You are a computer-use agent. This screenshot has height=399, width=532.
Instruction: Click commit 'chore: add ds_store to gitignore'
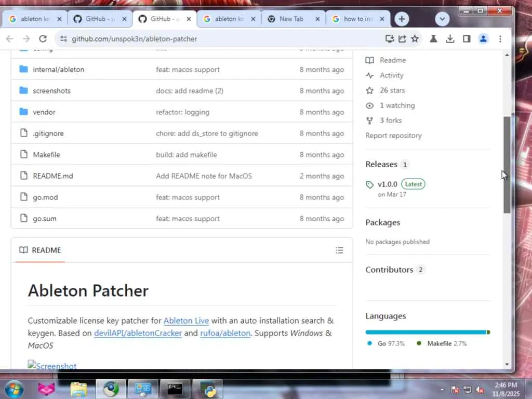pyautogui.click(x=207, y=134)
